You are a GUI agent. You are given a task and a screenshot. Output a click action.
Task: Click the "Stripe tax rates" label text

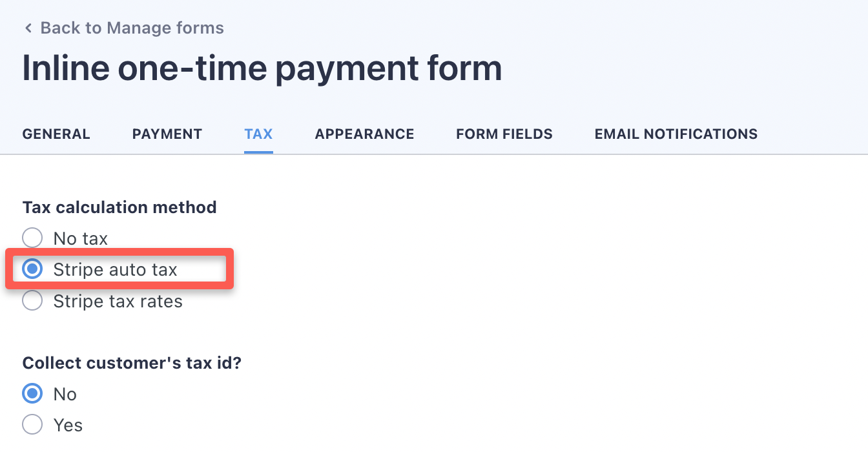click(x=118, y=301)
